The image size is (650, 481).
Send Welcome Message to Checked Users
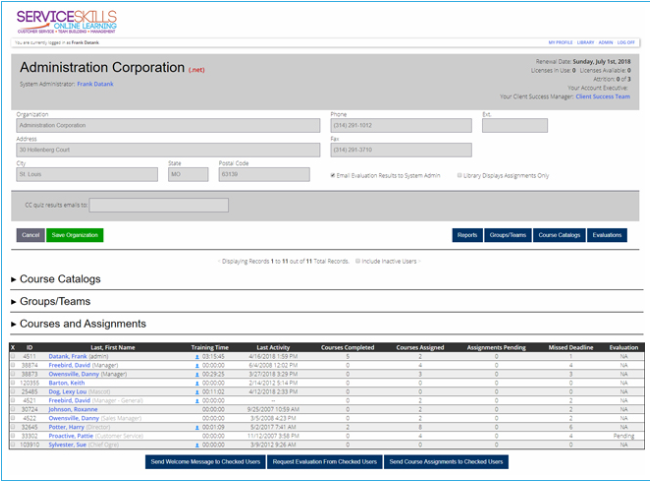pyautogui.click(x=205, y=462)
